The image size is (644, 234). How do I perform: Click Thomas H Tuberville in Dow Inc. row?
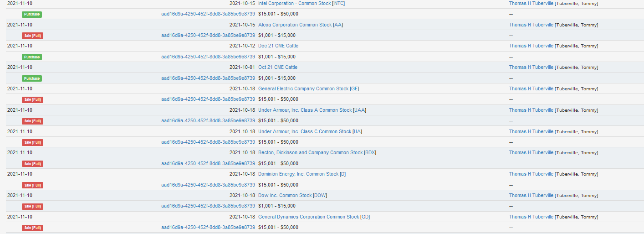coord(531,195)
